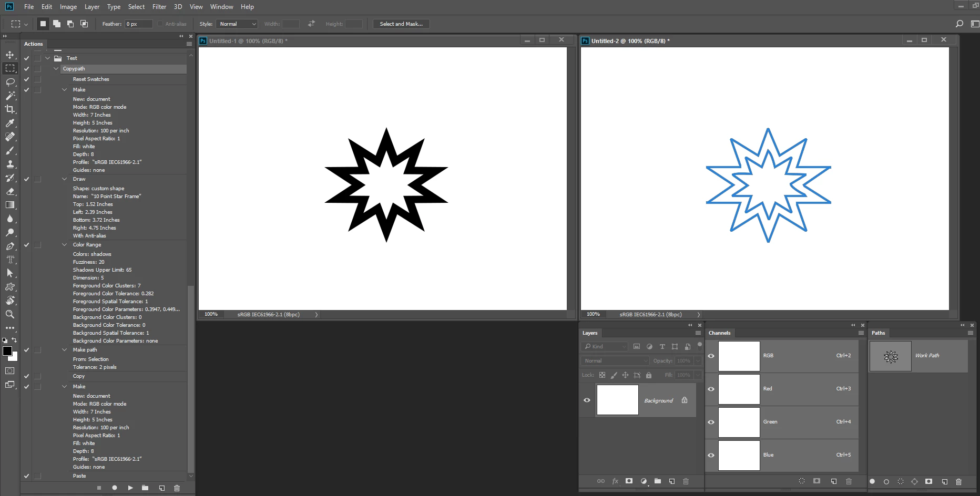This screenshot has height=496, width=980.
Task: Toggle the Reset Swatches step checkmark
Action: click(26, 79)
